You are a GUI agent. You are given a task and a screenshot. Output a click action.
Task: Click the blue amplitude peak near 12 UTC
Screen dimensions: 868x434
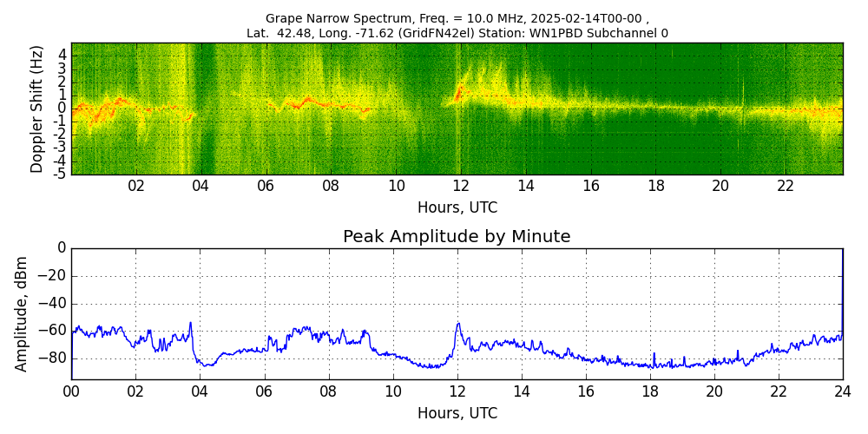458,325
